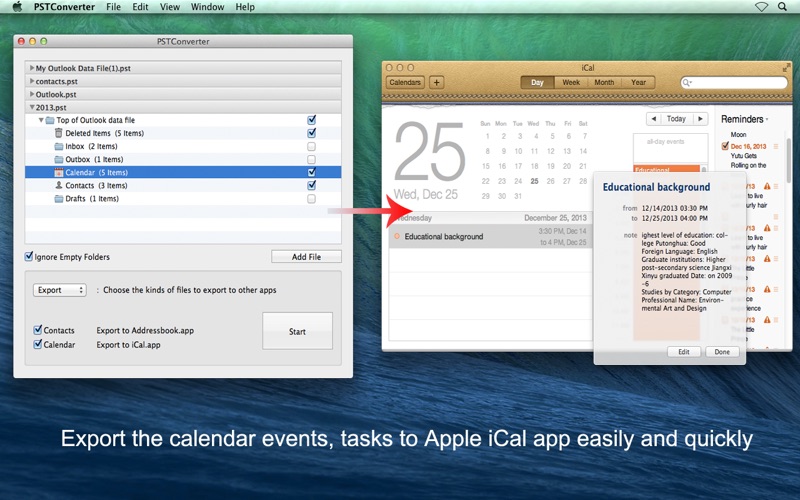This screenshot has height=500, width=800.
Task: Expand contacts.pst file
Action: (x=32, y=81)
